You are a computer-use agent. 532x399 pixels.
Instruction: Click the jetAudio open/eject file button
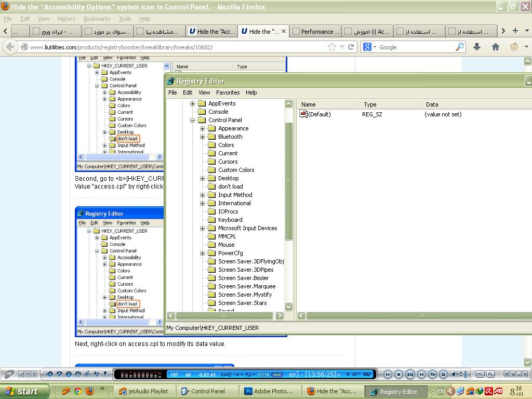point(432,374)
